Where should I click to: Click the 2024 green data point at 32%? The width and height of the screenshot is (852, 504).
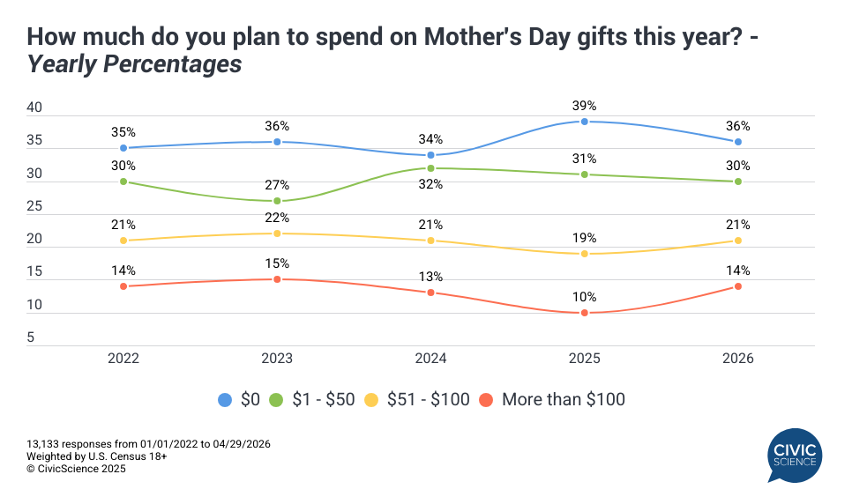[x=430, y=168]
